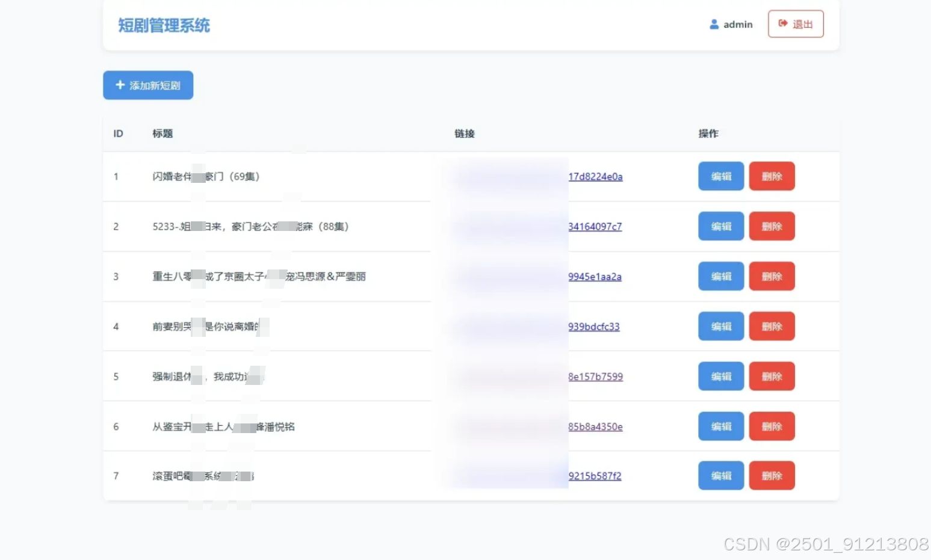The height and width of the screenshot is (560, 931).
Task: Open the link ending in 17d8224e0a
Action: click(x=595, y=176)
